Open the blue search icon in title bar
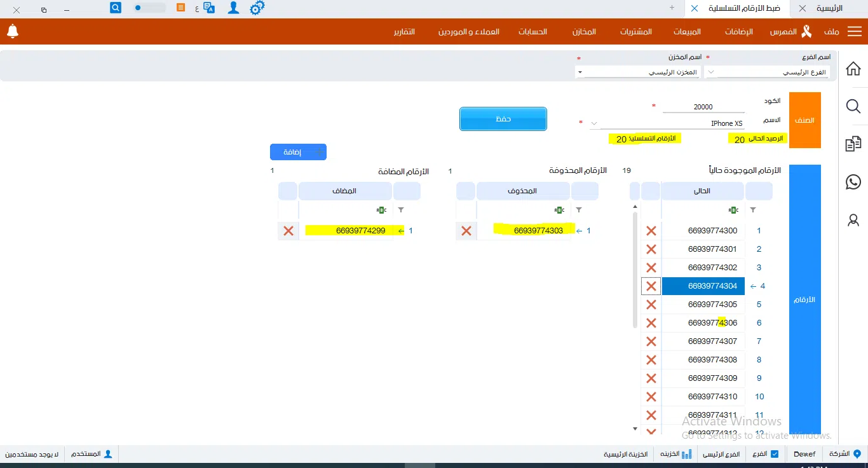This screenshot has height=468, width=868. [116, 8]
